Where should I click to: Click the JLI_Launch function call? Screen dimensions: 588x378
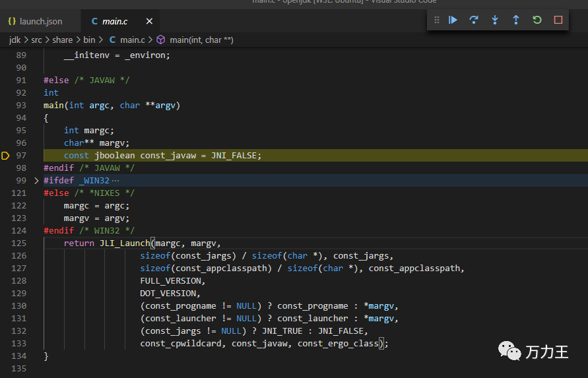[x=124, y=243]
